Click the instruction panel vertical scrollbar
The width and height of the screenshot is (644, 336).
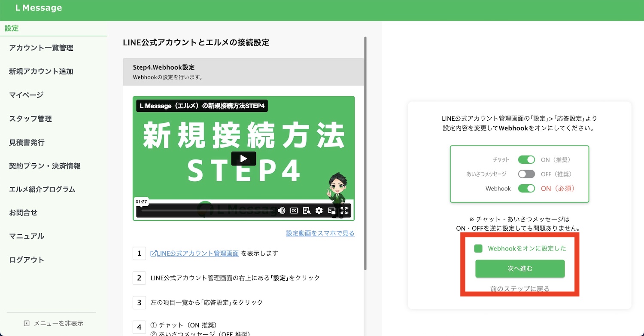pyautogui.click(x=365, y=153)
